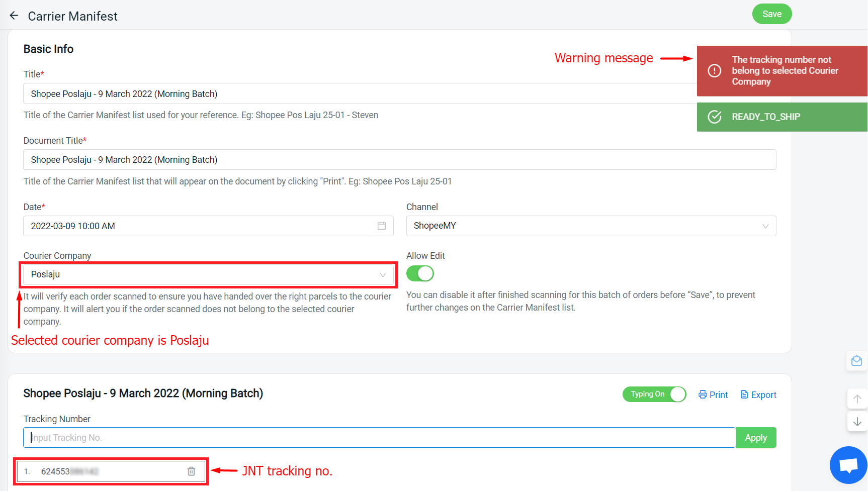The height and width of the screenshot is (492, 868).
Task: Apply the entered tracking number
Action: 756,437
